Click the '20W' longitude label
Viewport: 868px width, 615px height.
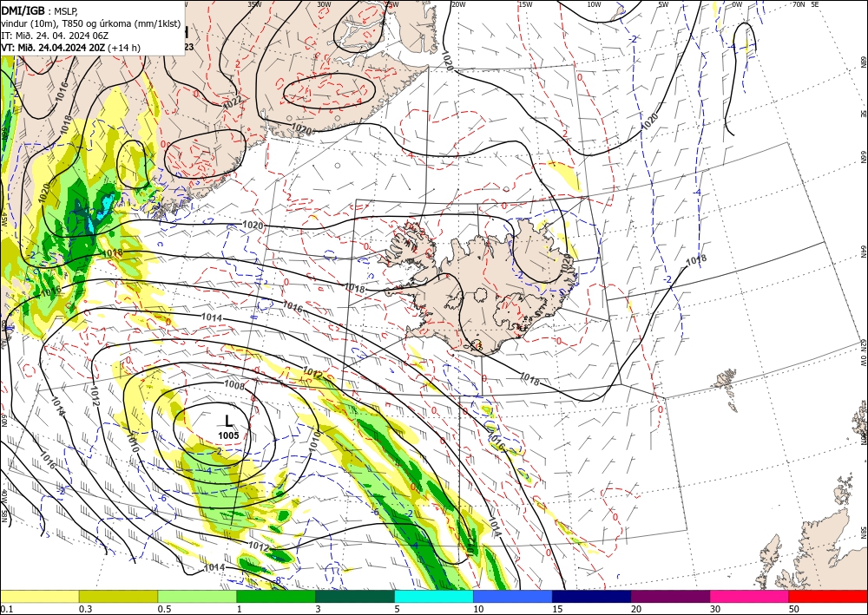pos(457,4)
